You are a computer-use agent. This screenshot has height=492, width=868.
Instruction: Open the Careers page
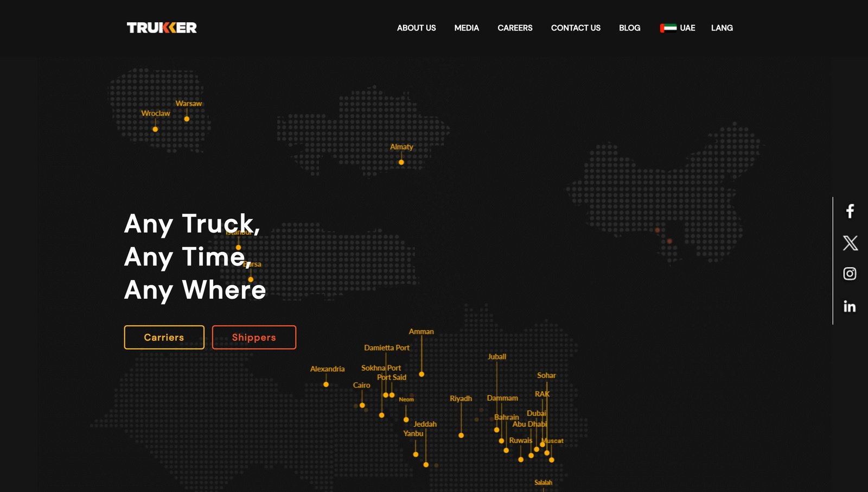click(x=515, y=28)
